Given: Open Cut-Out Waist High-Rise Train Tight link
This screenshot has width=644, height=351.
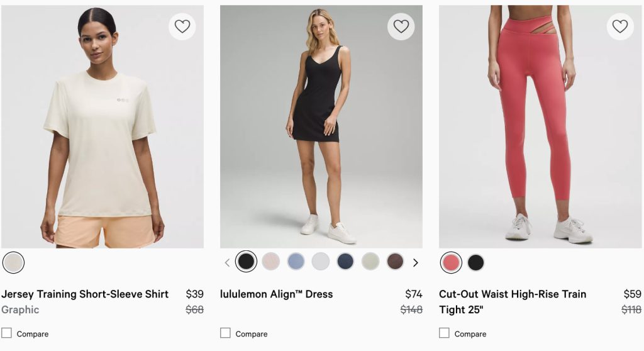Looking at the screenshot, I should coord(513,294).
